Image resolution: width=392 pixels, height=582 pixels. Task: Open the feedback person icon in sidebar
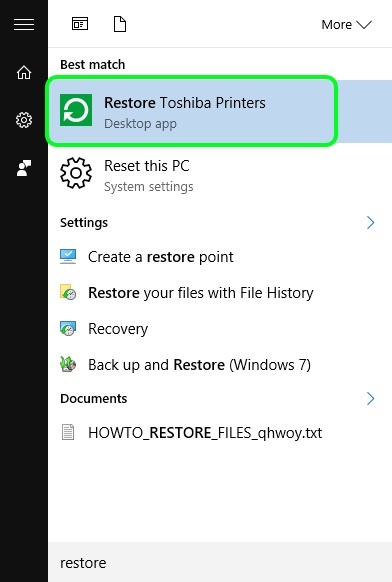pyautogui.click(x=24, y=168)
